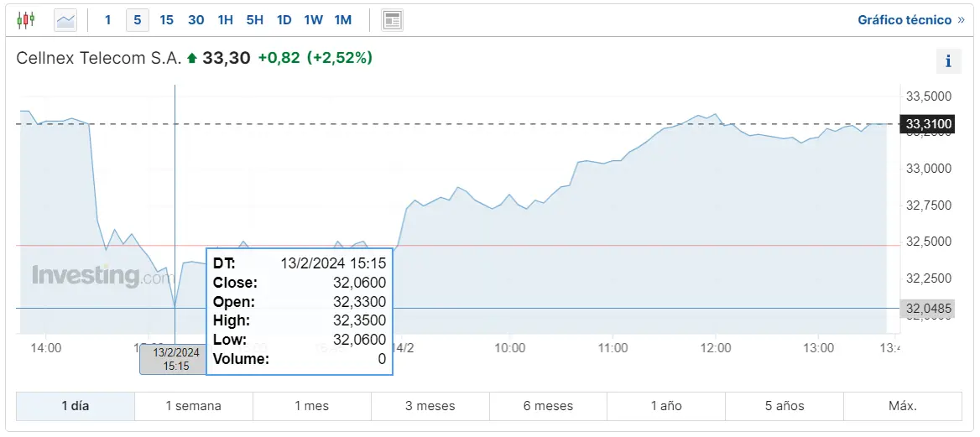The height and width of the screenshot is (437, 980).
Task: Set interval to 1D
Action: [284, 20]
